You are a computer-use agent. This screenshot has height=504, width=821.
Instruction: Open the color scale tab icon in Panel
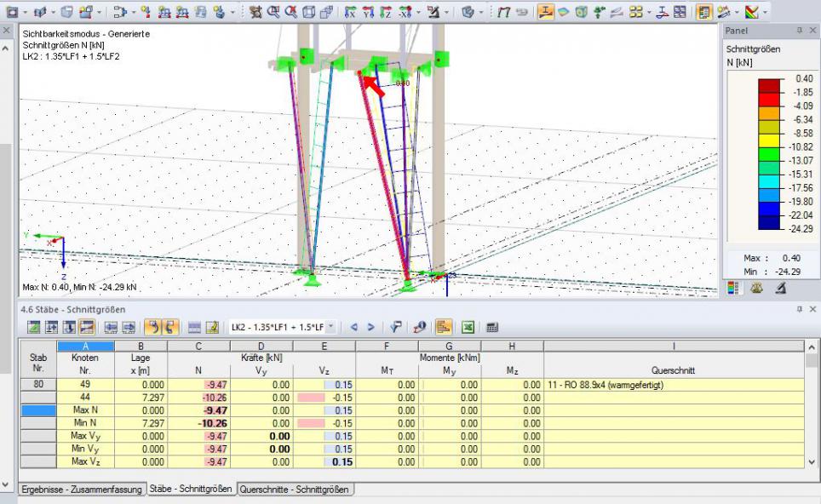[733, 287]
